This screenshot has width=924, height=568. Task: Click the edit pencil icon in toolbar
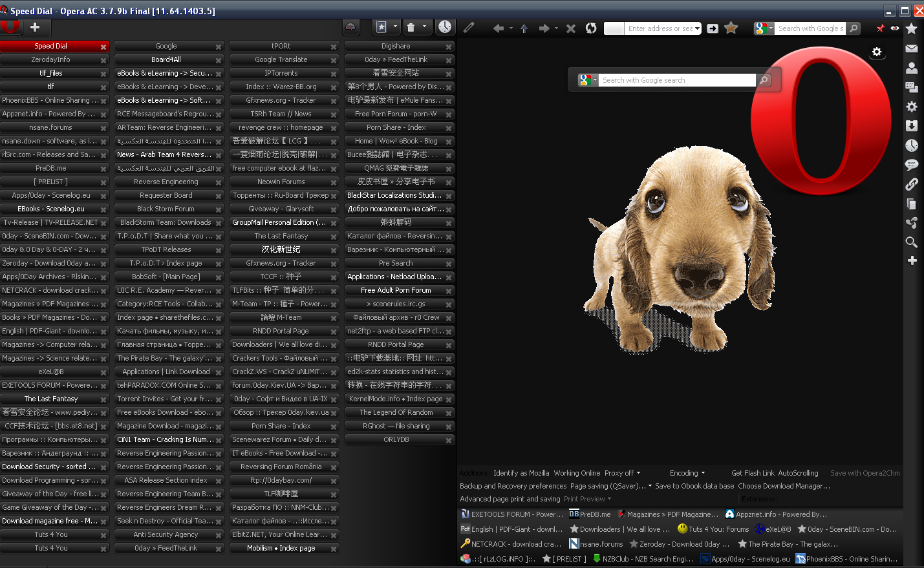pyautogui.click(x=469, y=28)
